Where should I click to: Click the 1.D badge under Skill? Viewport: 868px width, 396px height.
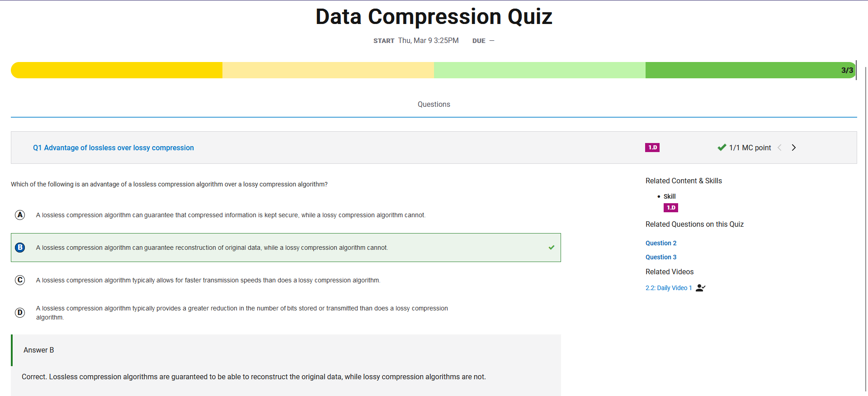click(670, 208)
